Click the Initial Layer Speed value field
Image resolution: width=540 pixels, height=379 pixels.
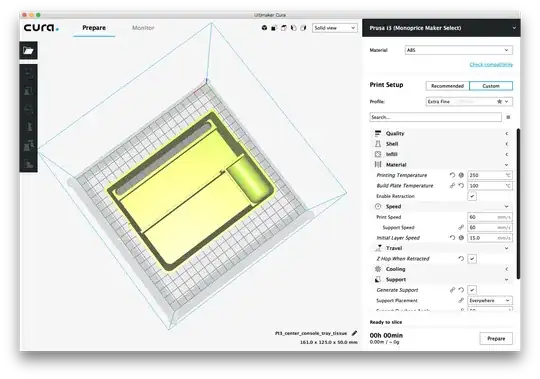(x=490, y=238)
